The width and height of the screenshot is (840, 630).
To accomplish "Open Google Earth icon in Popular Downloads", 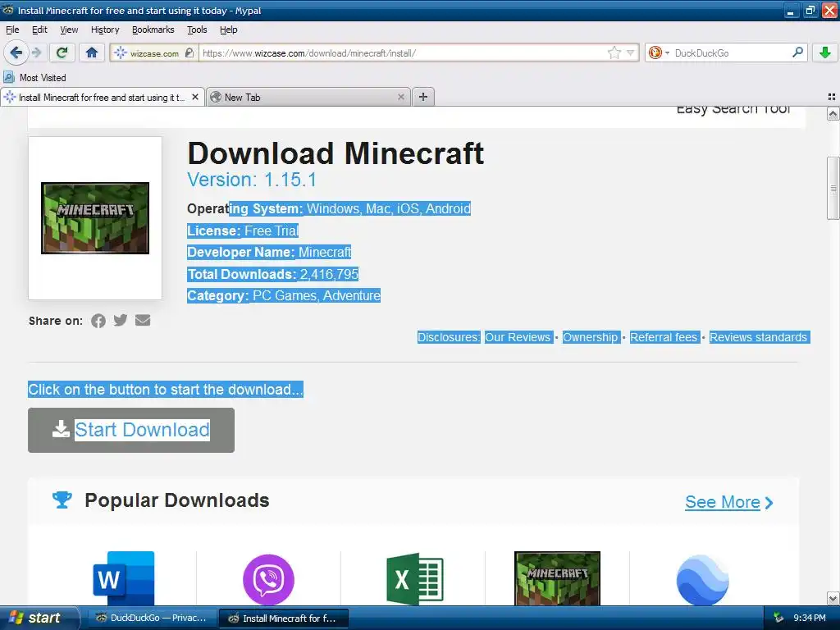I will (x=702, y=581).
